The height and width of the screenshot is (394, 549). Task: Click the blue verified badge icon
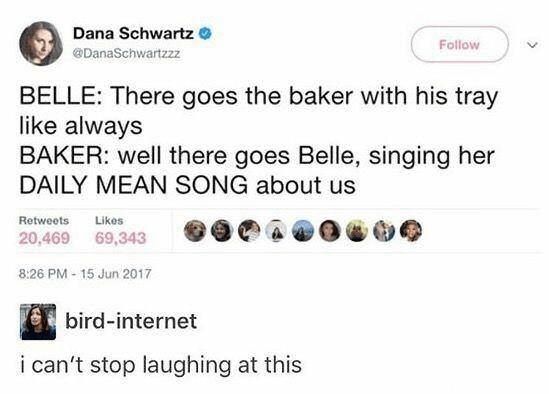pyautogui.click(x=206, y=34)
